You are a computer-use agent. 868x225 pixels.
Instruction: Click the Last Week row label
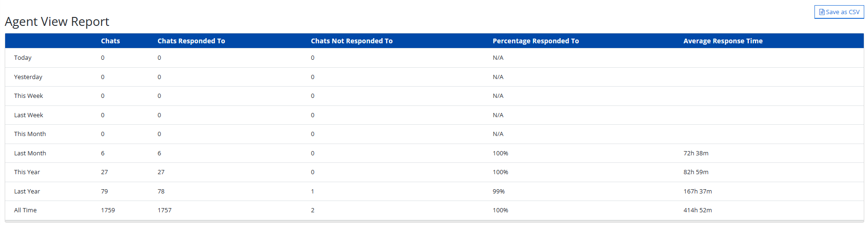(28, 115)
